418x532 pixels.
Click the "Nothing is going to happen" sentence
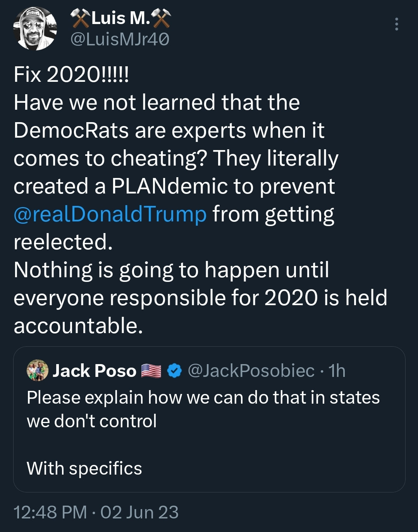[171, 270]
